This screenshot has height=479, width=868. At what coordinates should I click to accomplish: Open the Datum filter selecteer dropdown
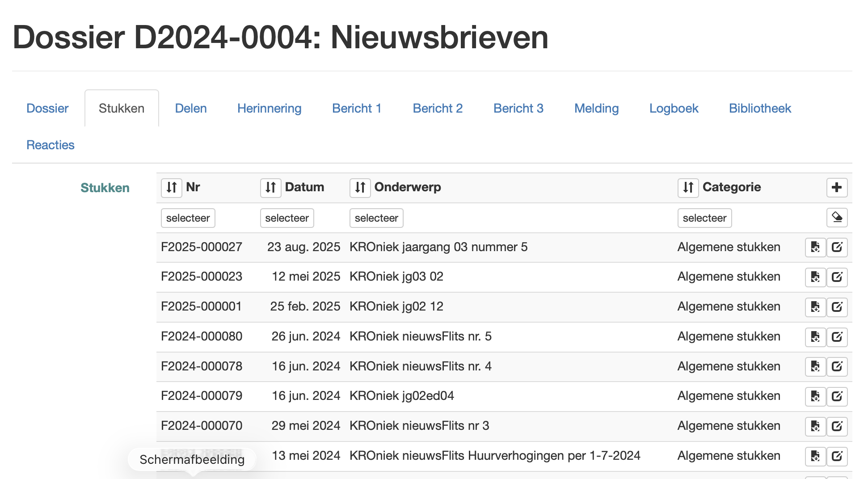point(287,218)
